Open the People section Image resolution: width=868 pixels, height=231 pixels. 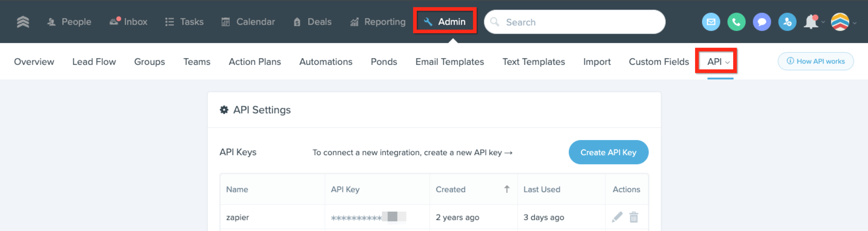point(69,22)
